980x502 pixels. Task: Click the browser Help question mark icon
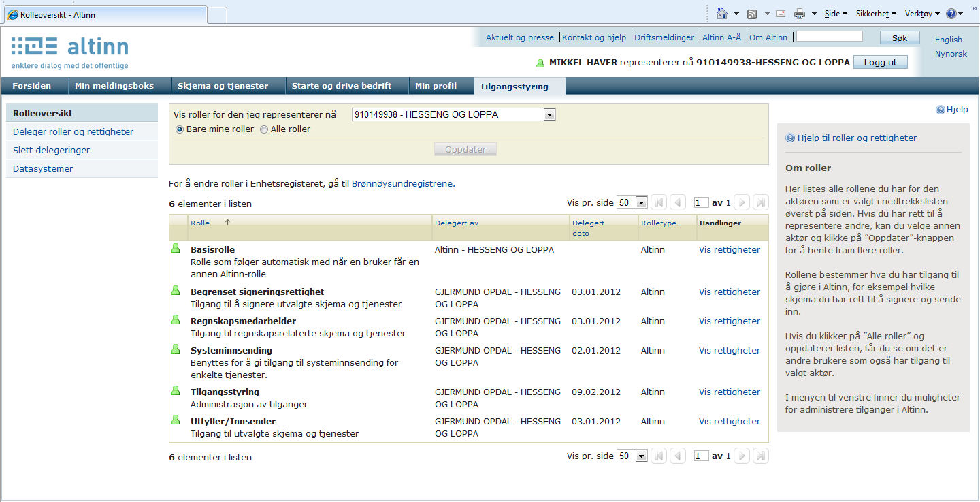click(x=951, y=14)
